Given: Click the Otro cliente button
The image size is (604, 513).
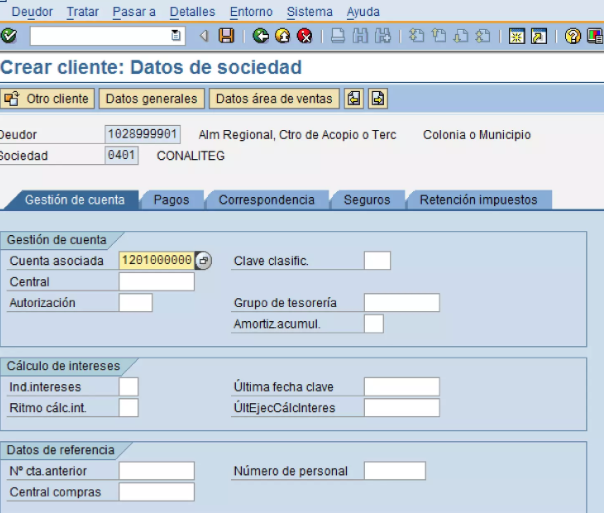Looking at the screenshot, I should click(x=47, y=99).
